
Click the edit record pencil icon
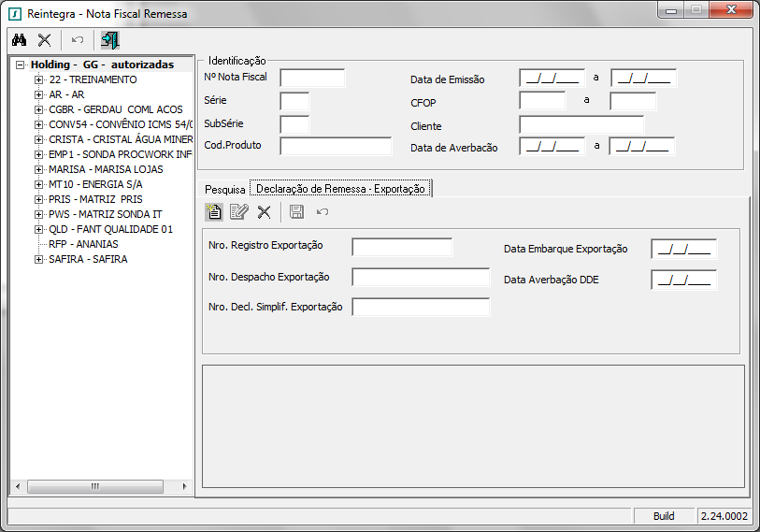click(x=238, y=212)
